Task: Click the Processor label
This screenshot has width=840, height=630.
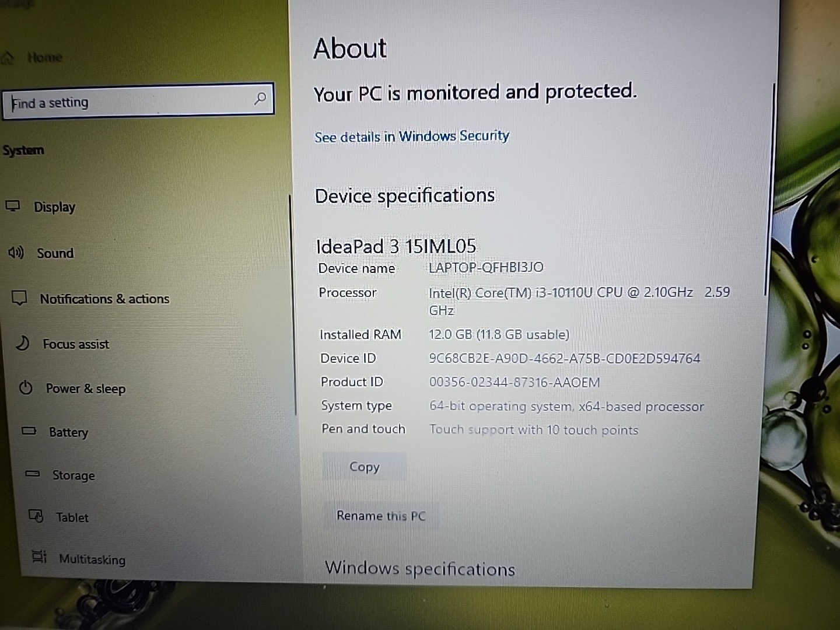Action: tap(348, 292)
